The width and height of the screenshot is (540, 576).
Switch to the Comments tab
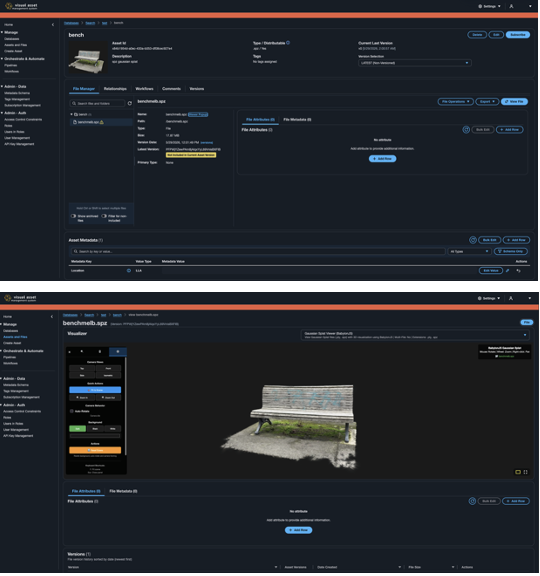171,89
